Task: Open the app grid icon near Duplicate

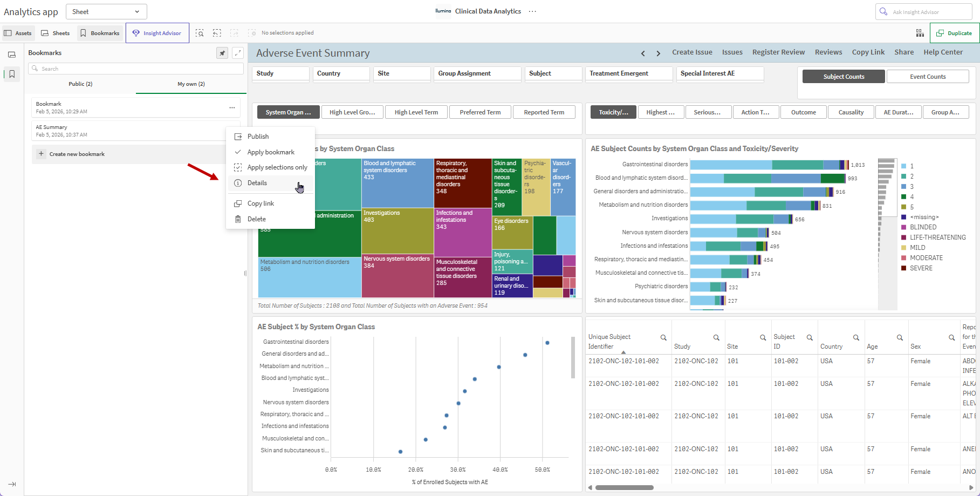Action: tap(920, 33)
